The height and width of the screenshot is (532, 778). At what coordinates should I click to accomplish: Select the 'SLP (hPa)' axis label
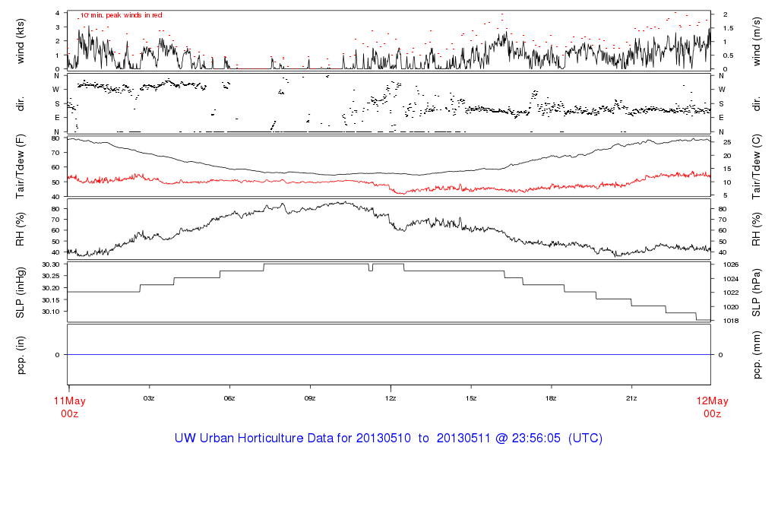(x=756, y=293)
